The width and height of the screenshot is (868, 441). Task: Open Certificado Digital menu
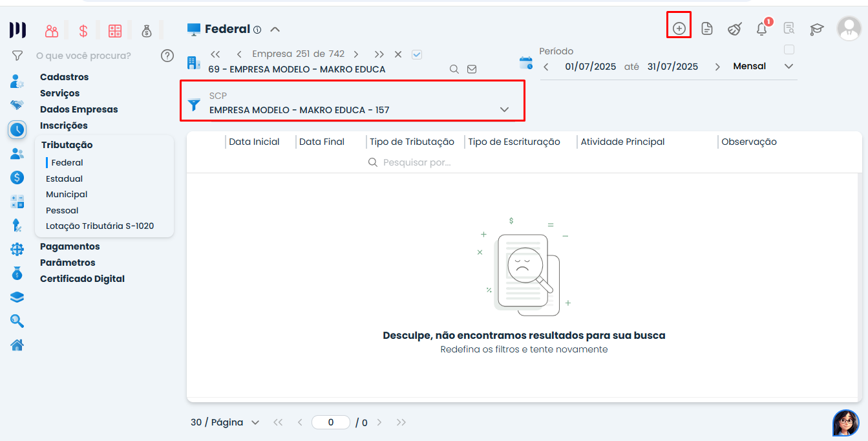point(83,279)
